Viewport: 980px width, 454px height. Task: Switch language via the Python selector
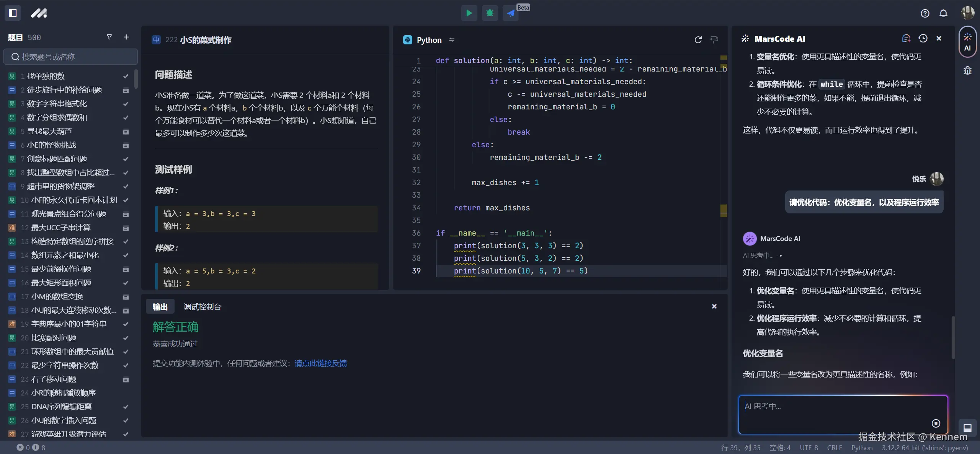(429, 40)
